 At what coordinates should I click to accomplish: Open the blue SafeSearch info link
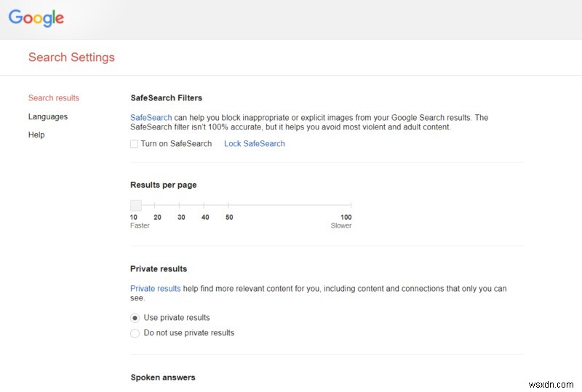tap(151, 118)
